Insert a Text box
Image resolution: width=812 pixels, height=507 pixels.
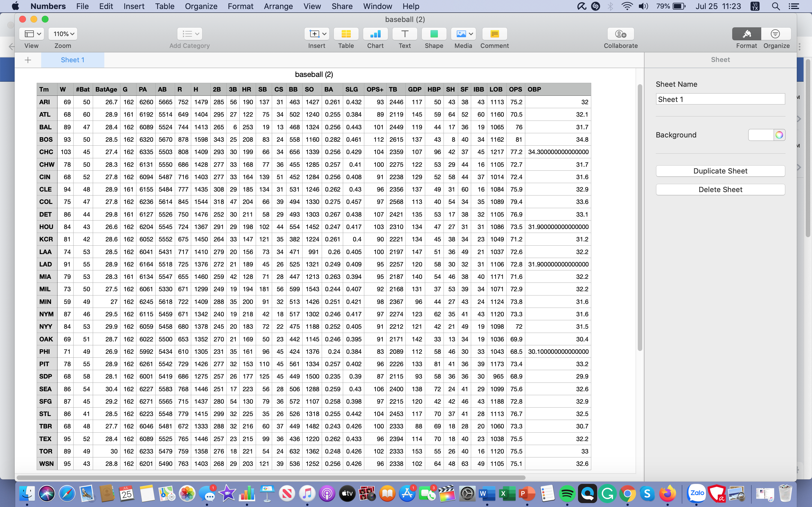coord(405,34)
